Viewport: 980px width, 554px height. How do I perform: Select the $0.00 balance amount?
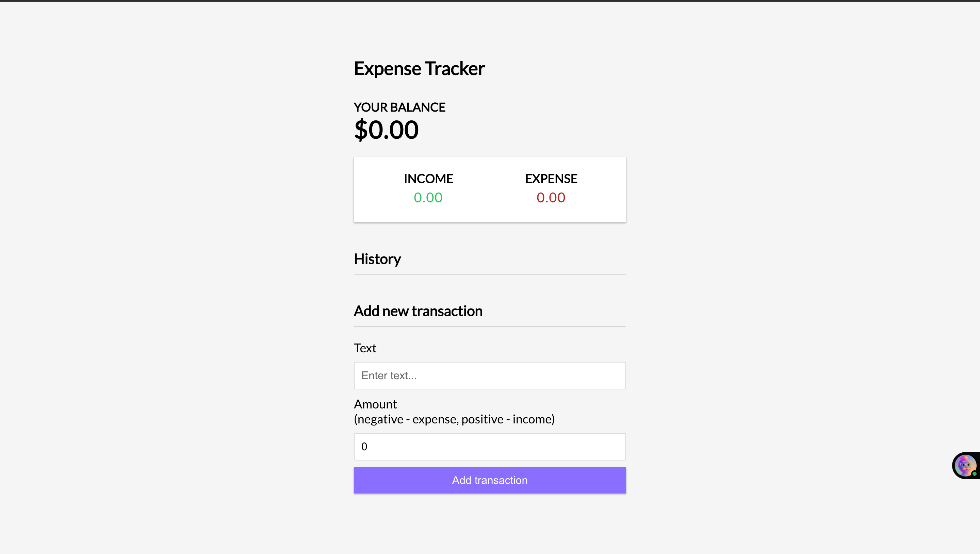pos(386,130)
